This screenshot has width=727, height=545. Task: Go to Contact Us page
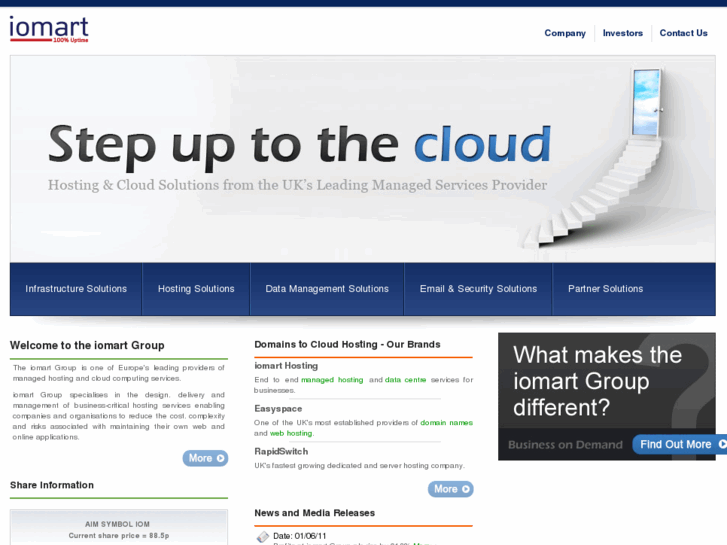coord(683,33)
